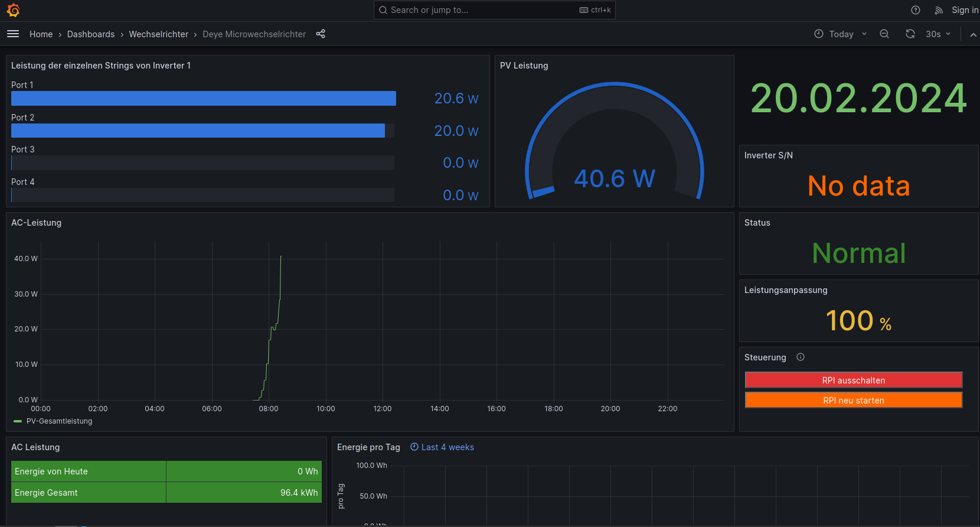The height and width of the screenshot is (527, 980).
Task: Zoom out the time range
Action: click(x=884, y=34)
